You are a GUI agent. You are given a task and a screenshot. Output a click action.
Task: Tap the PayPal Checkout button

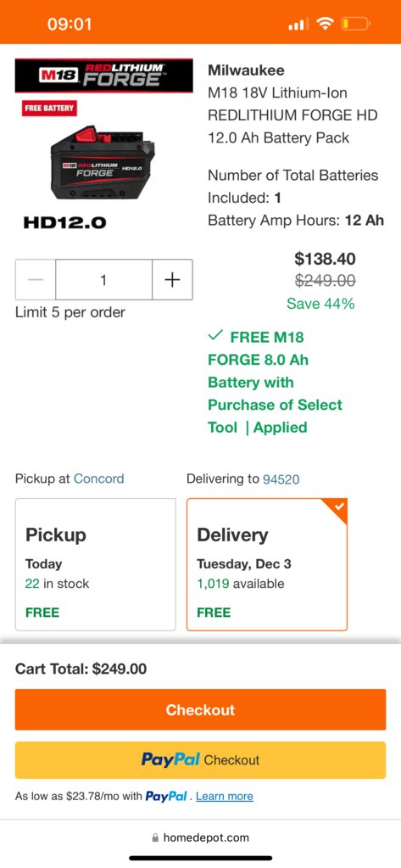200,760
